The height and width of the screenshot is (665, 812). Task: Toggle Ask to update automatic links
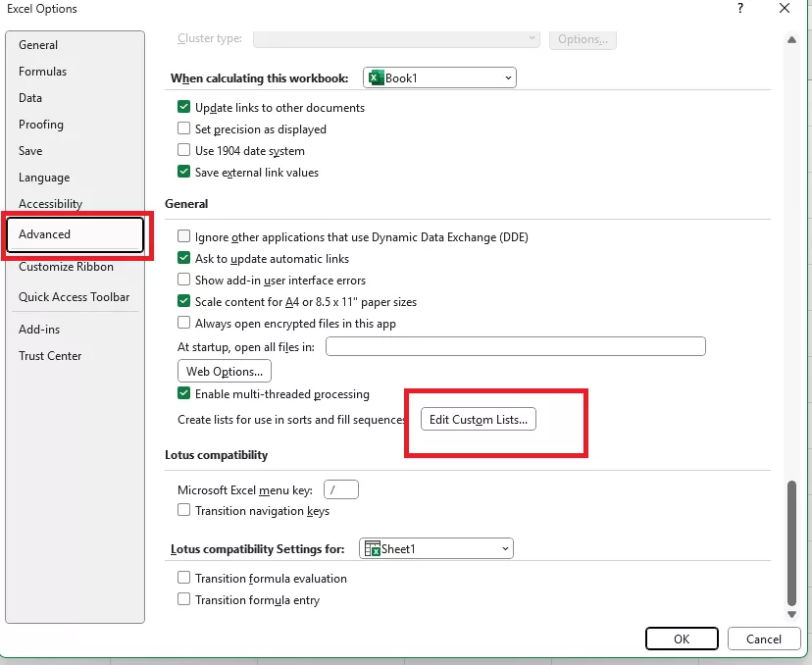(x=183, y=257)
